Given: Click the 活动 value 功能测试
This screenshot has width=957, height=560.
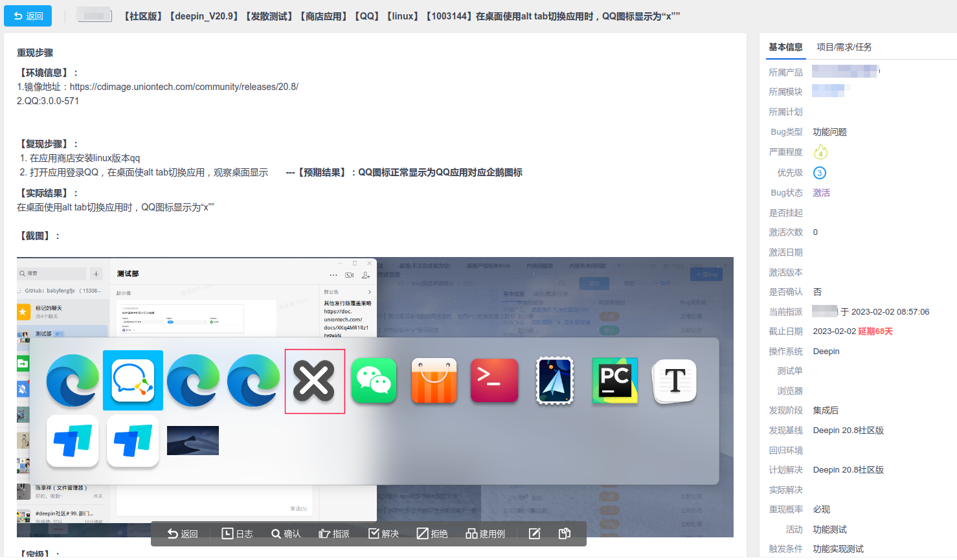Looking at the screenshot, I should click(829, 530).
